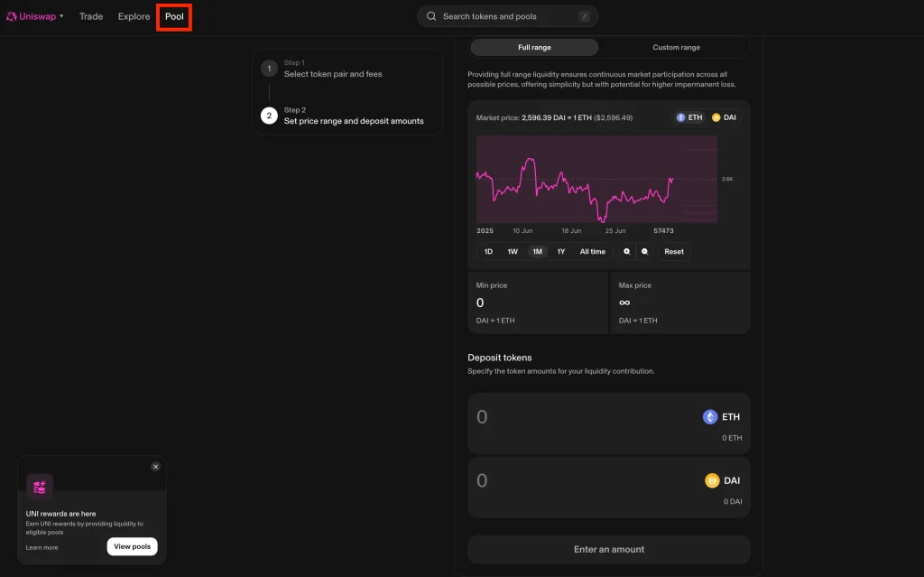Open the Explore menu
The height and width of the screenshot is (577, 924).
(134, 16)
